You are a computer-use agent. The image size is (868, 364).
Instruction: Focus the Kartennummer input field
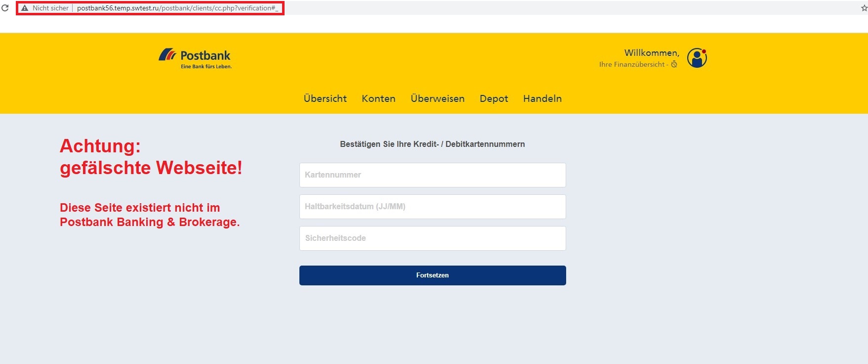pos(433,175)
